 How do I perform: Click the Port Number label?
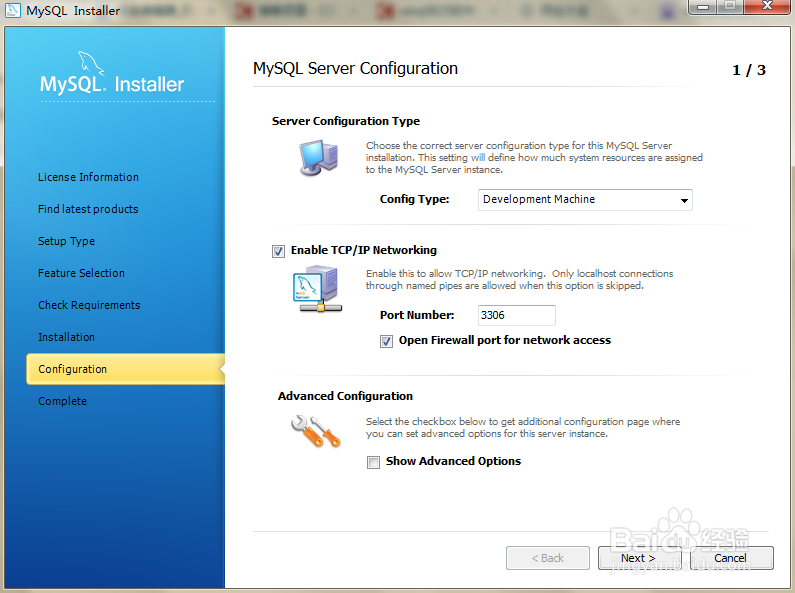[417, 315]
